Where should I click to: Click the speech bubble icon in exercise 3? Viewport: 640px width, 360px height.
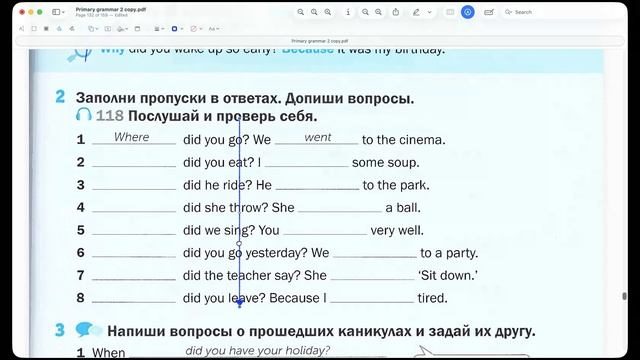pyautogui.click(x=88, y=329)
